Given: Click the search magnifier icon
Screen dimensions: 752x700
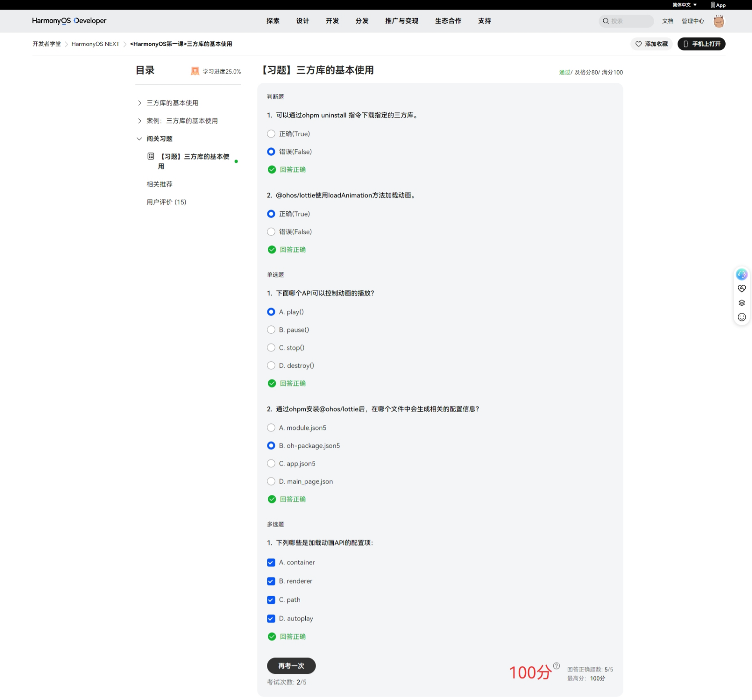Looking at the screenshot, I should point(606,21).
